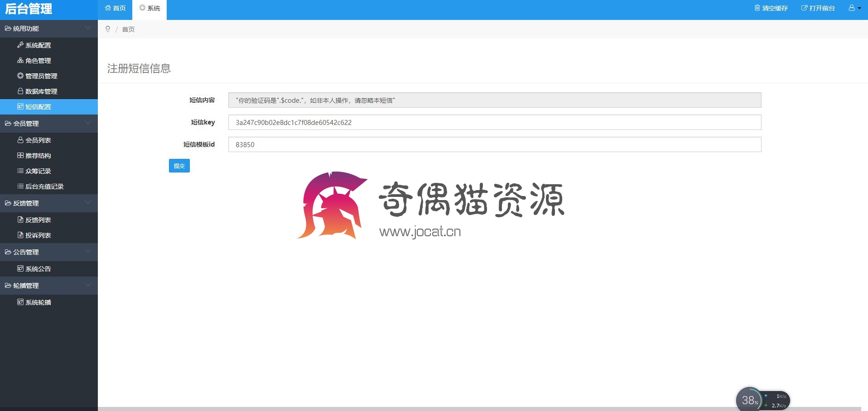Click the 数据库管理 lock icon

[x=20, y=91]
